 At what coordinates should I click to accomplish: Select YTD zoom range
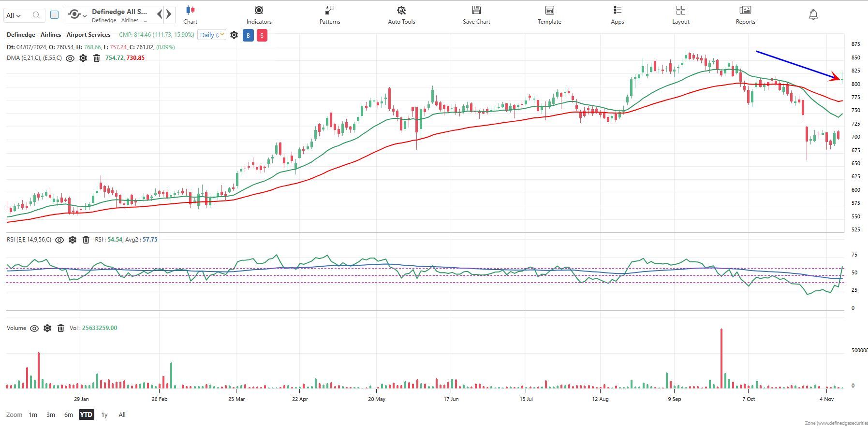(86, 415)
